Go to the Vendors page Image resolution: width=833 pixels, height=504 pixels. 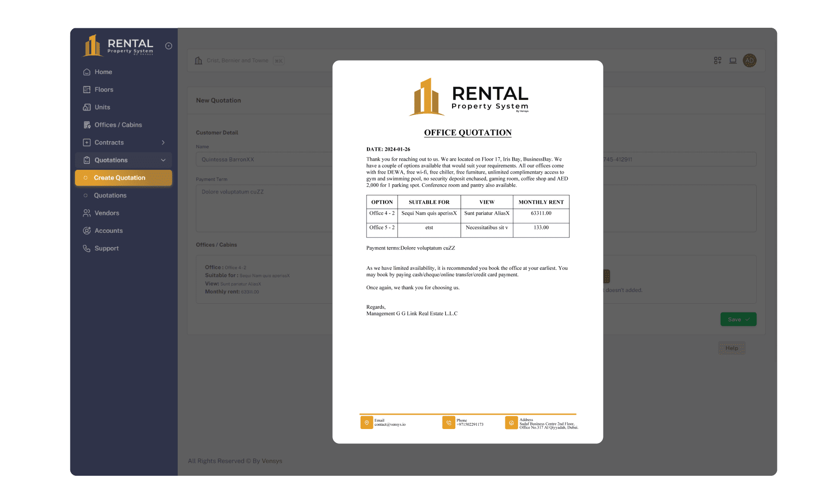tap(124, 213)
